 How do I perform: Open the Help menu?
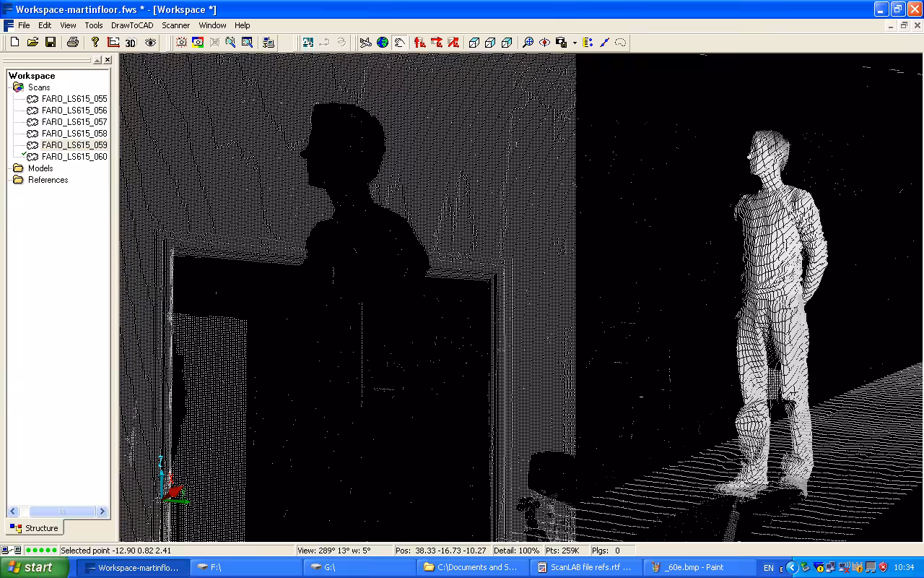click(x=242, y=25)
